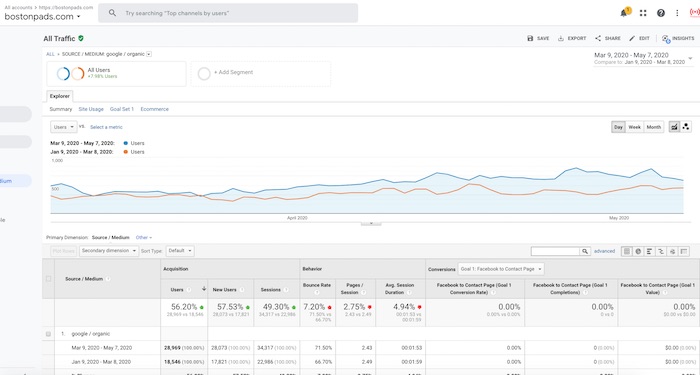This screenshot has width=700, height=375.
Task: Open the Users metric dropdown above chart
Action: [x=64, y=127]
